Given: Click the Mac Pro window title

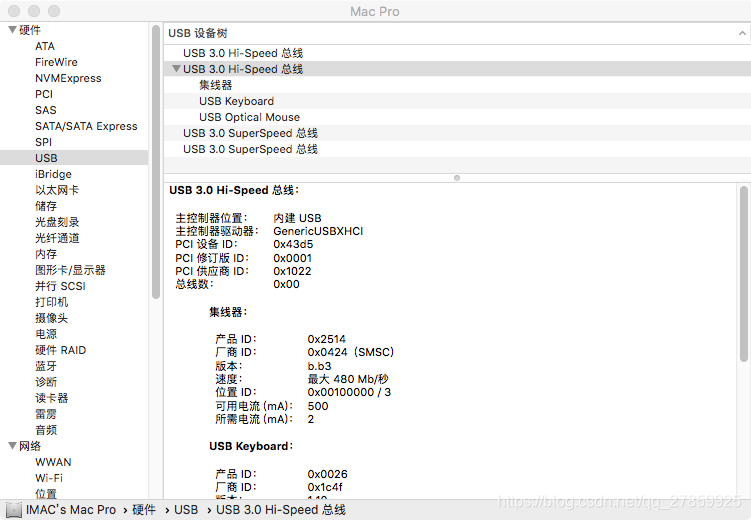Looking at the screenshot, I should [375, 11].
